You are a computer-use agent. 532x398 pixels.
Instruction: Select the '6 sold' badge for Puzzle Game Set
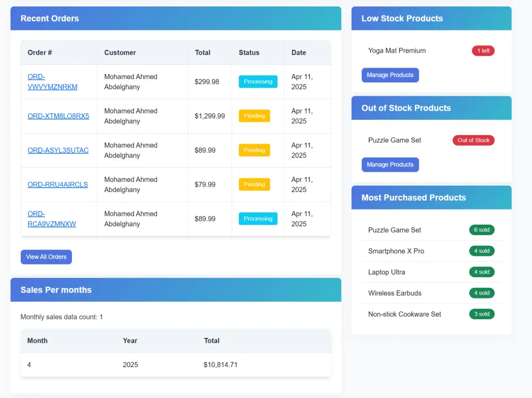[x=482, y=230]
